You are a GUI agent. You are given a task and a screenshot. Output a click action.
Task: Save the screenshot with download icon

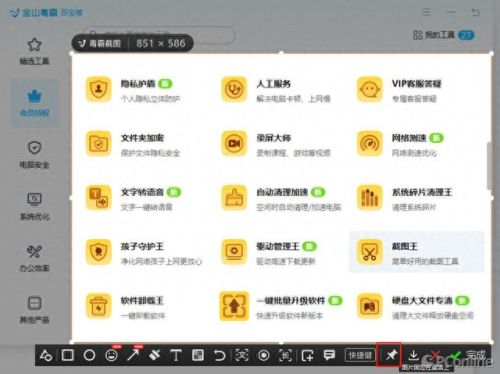pyautogui.click(x=413, y=355)
